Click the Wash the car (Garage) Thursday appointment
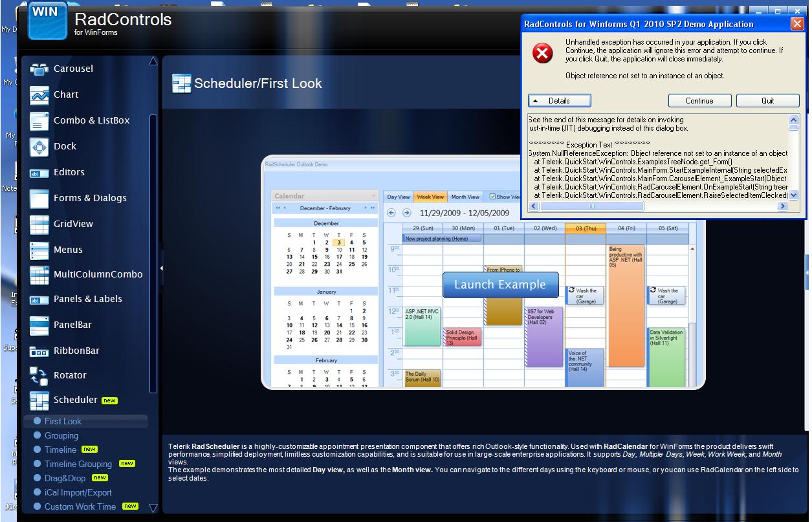812x522 pixels. coord(584,296)
